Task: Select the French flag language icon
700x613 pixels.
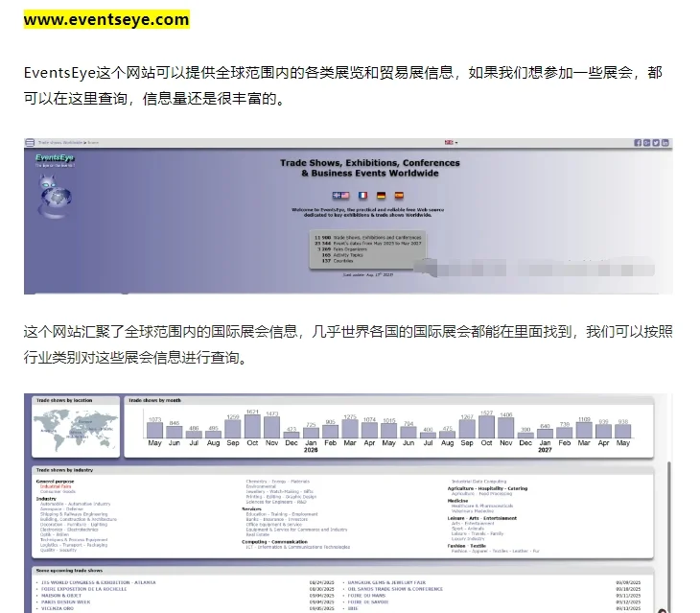Action: pyautogui.click(x=363, y=196)
